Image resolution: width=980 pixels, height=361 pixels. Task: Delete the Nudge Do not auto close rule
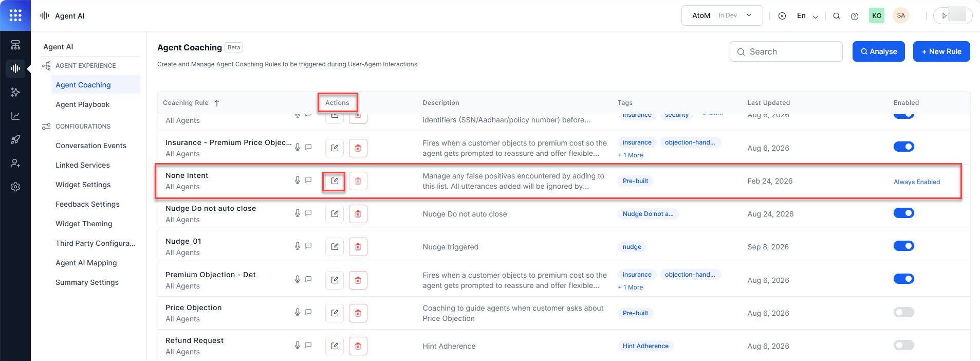click(x=358, y=214)
